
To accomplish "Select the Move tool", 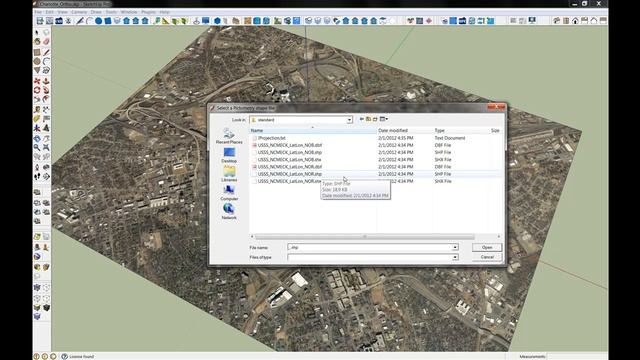I will 37,81.
